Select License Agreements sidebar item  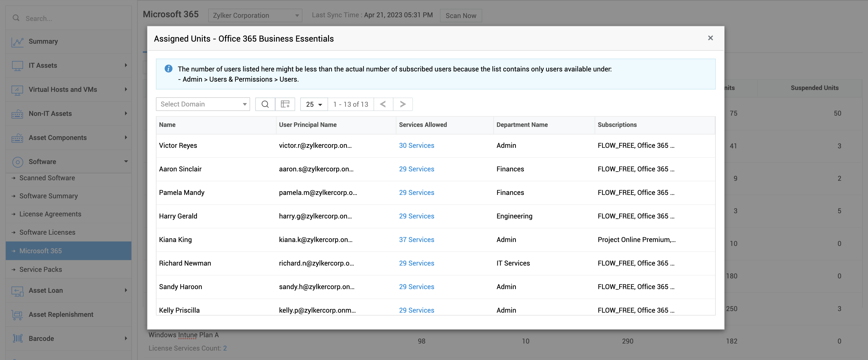click(x=50, y=214)
